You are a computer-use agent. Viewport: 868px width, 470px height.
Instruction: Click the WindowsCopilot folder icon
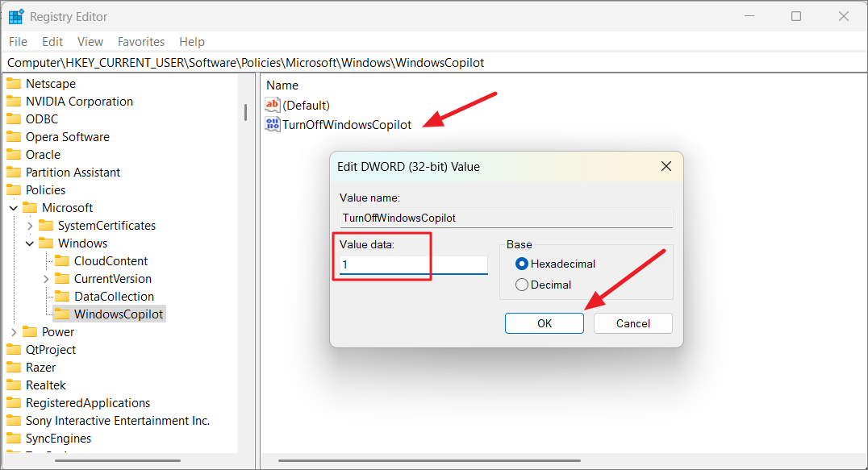64,314
